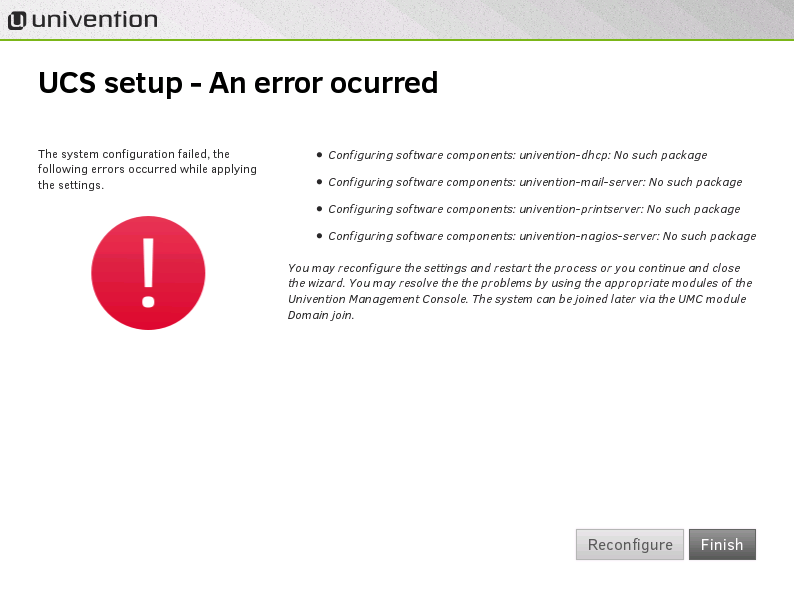Click the 'system configuration failed' description text
This screenshot has height=591, width=794.
pos(147,169)
